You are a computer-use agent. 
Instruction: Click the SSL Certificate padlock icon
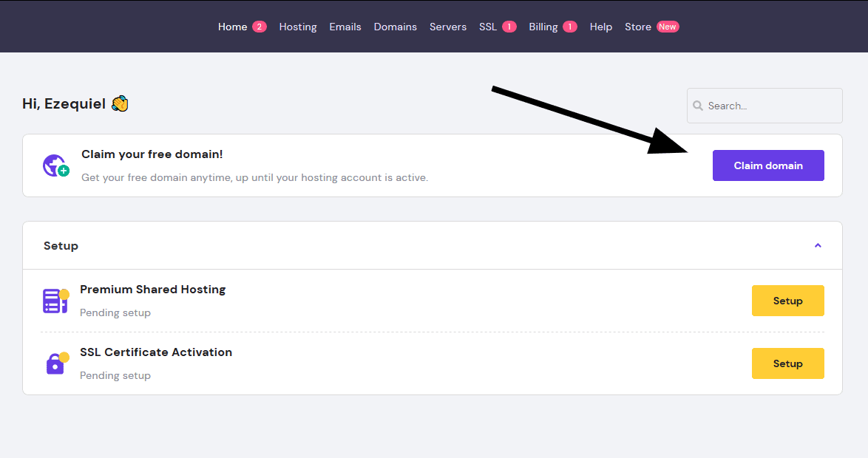56,363
